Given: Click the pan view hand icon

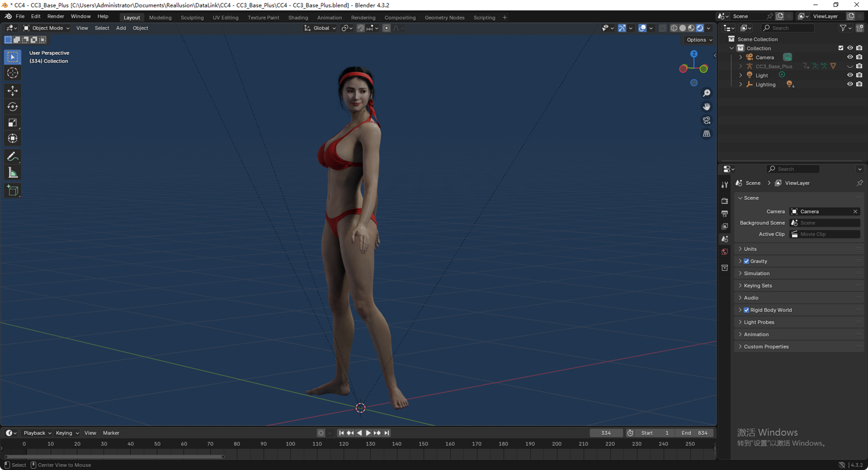Looking at the screenshot, I should pyautogui.click(x=707, y=106).
